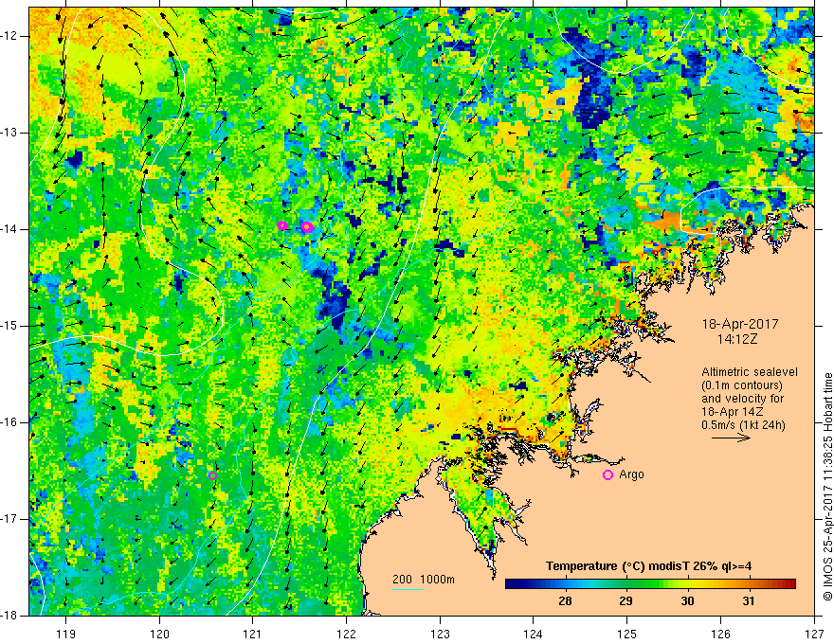Click the '-14' latitude axis label

(9, 229)
